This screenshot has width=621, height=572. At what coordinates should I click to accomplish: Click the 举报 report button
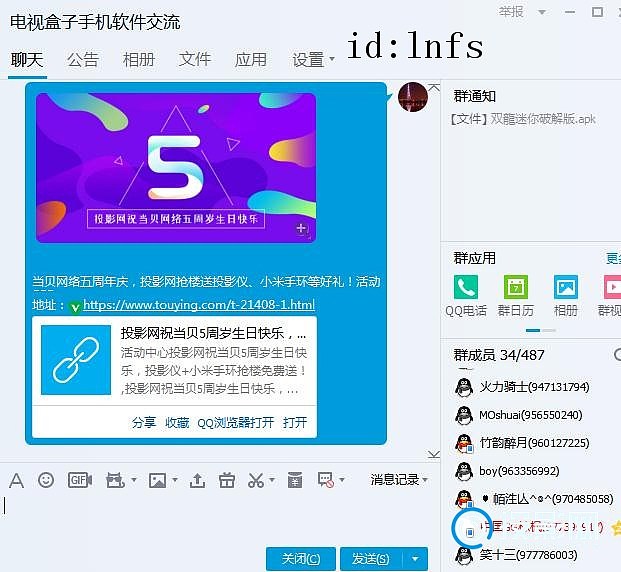click(511, 12)
